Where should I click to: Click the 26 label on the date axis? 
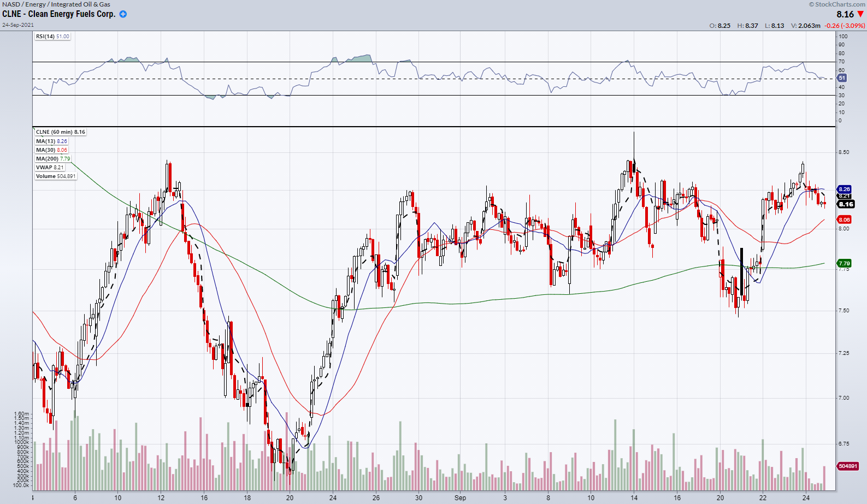coord(376,497)
